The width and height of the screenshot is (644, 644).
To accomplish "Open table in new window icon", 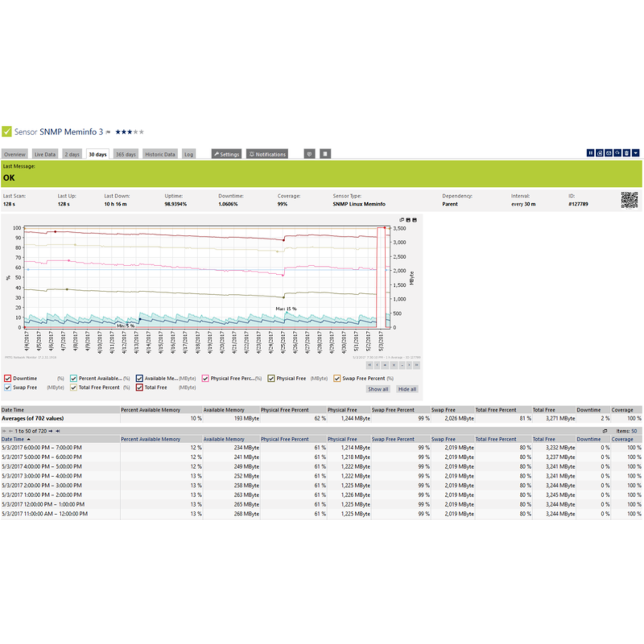I will 605,431.
